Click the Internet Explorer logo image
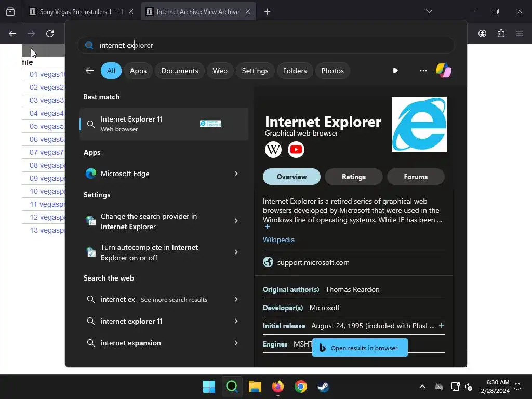This screenshot has height=399, width=532. pyautogui.click(x=419, y=124)
